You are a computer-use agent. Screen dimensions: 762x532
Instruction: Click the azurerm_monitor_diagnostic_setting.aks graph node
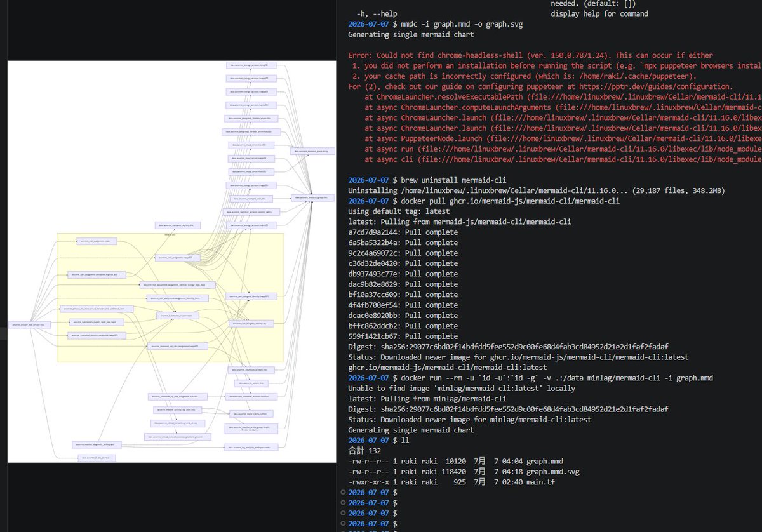point(97,444)
